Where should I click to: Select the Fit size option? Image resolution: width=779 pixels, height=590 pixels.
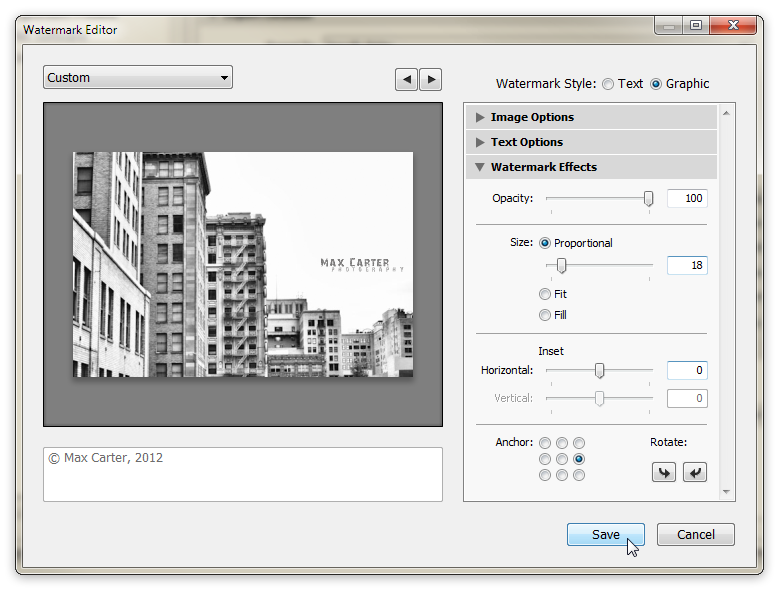point(545,294)
